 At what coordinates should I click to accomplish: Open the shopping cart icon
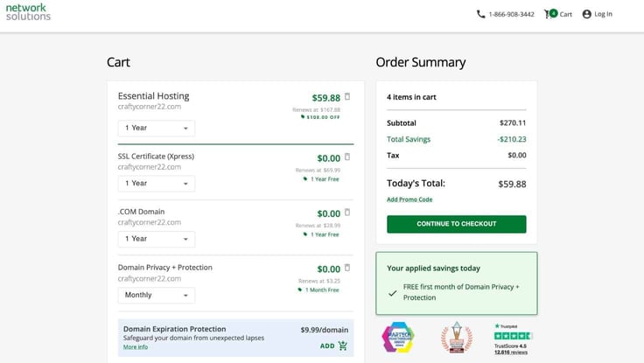point(550,14)
